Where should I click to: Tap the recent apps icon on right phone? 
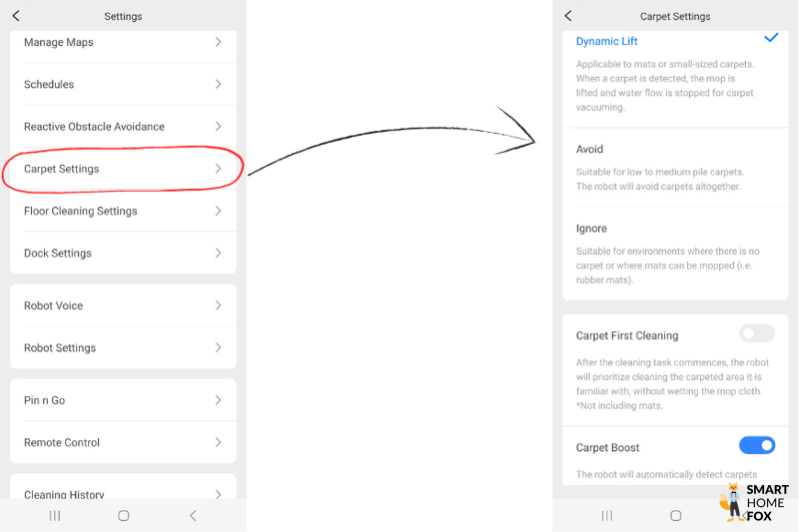pyautogui.click(x=607, y=515)
